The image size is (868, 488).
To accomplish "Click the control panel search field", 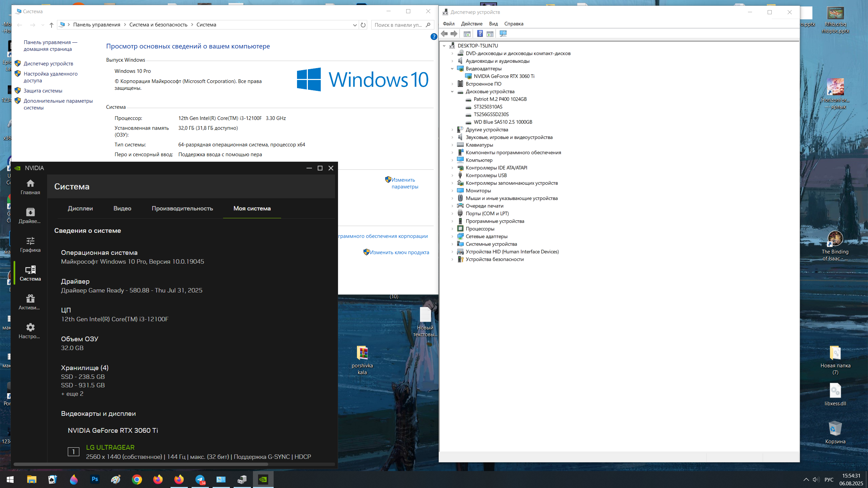I will (x=398, y=25).
